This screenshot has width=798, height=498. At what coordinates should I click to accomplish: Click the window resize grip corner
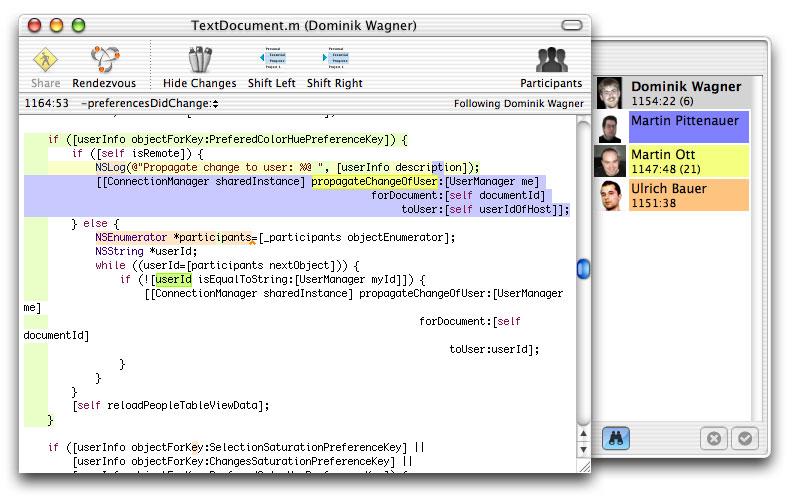584,466
